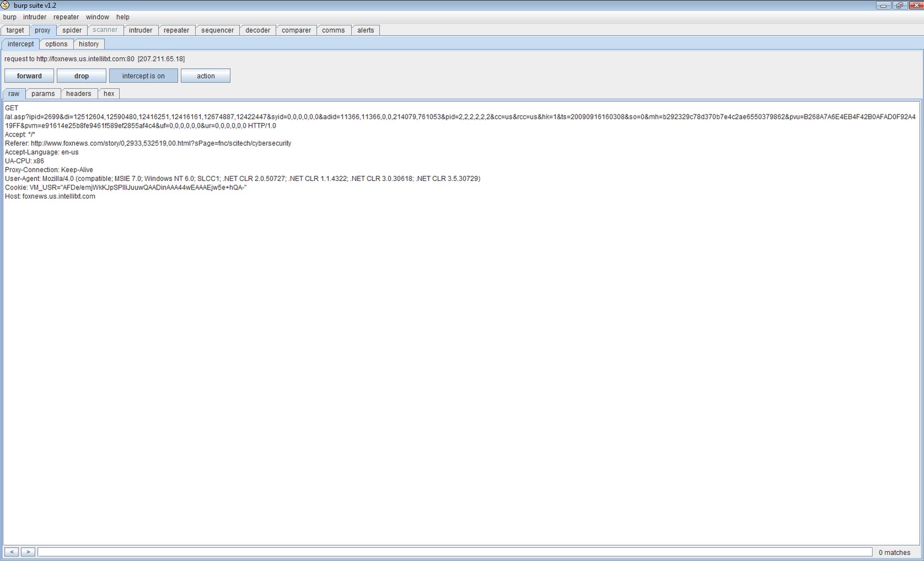This screenshot has width=924, height=561.
Task: Open the comms tab
Action: point(333,30)
